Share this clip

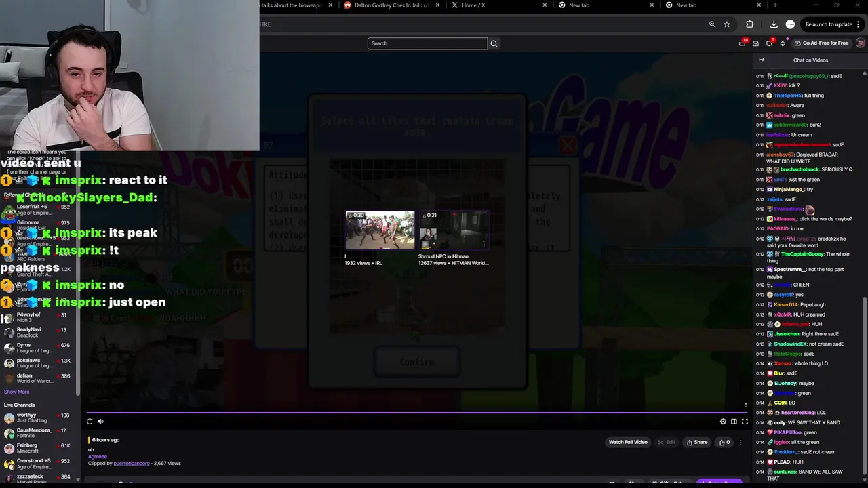[x=697, y=443]
